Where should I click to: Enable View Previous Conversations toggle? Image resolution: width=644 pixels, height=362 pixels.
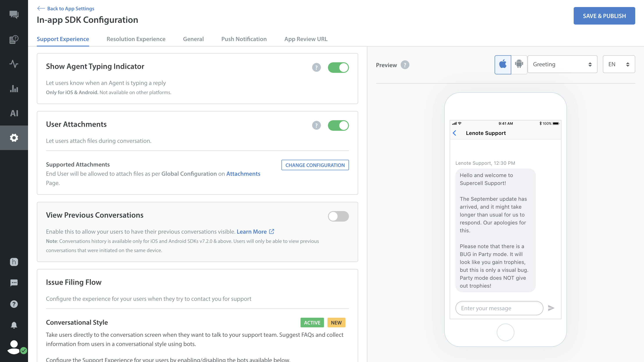point(338,216)
